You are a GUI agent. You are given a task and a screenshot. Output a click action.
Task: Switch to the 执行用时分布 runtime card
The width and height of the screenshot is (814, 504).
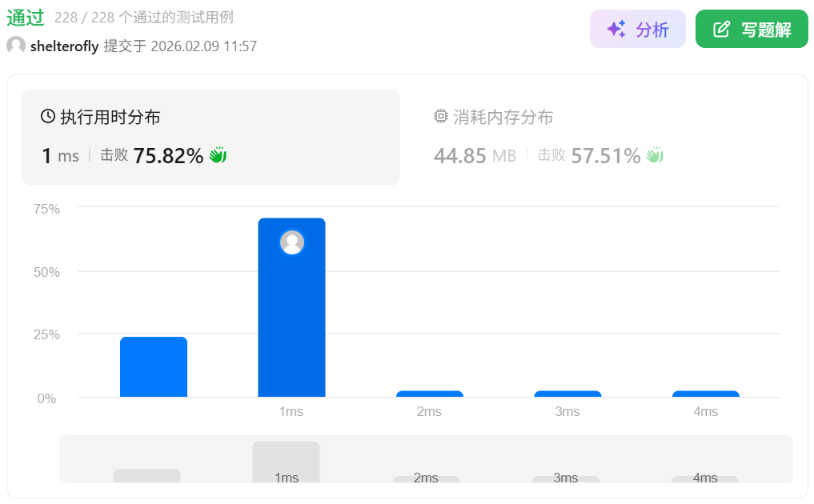(211, 138)
